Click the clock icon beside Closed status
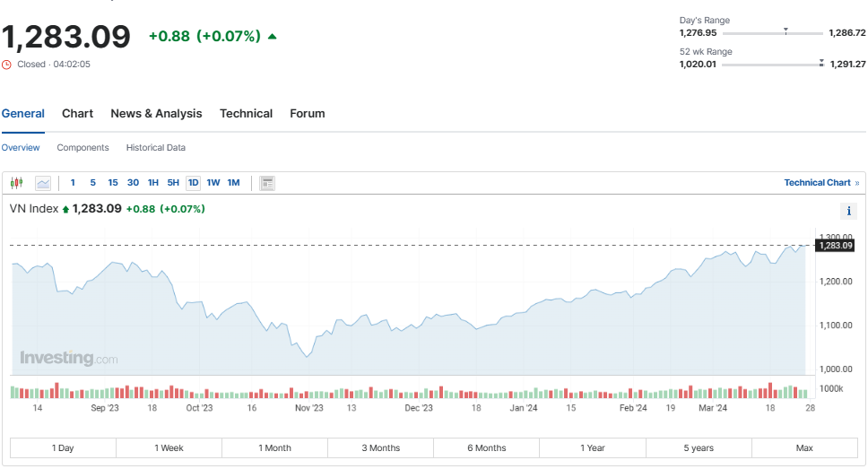The width and height of the screenshot is (868, 469). pyautogui.click(x=7, y=65)
